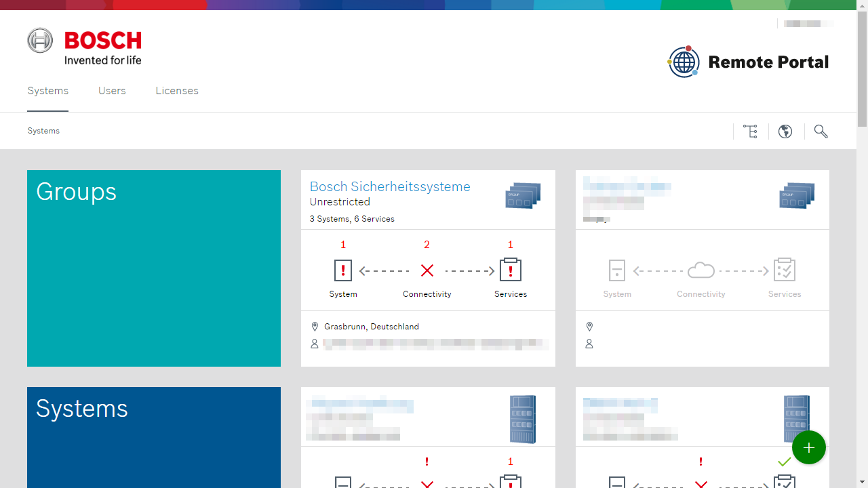The image size is (868, 488).
Task: Click the blue Systems tile
Action: (154, 437)
